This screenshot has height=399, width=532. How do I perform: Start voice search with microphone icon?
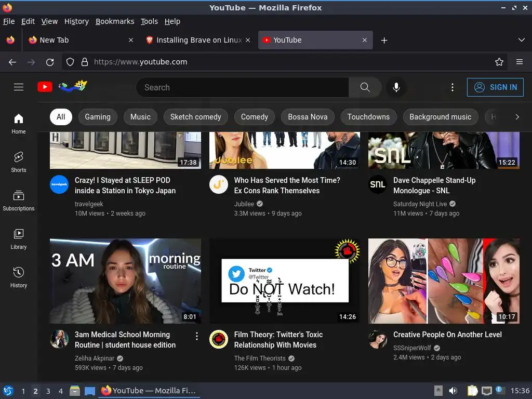(396, 87)
